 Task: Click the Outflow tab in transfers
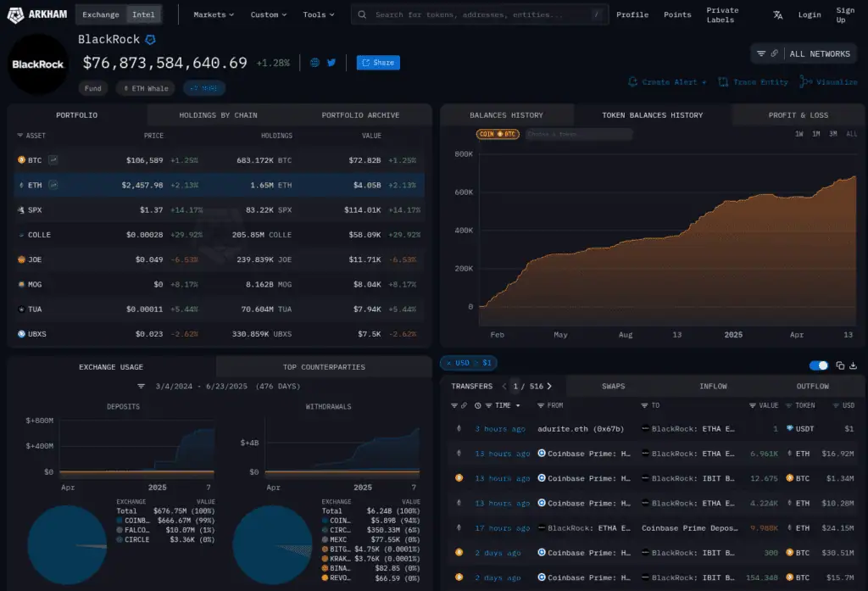tap(813, 386)
